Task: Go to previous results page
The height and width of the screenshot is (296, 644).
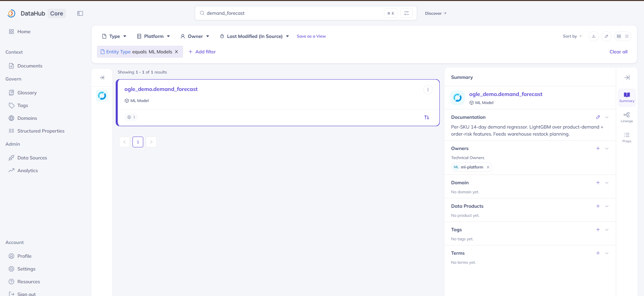Action: point(124,142)
